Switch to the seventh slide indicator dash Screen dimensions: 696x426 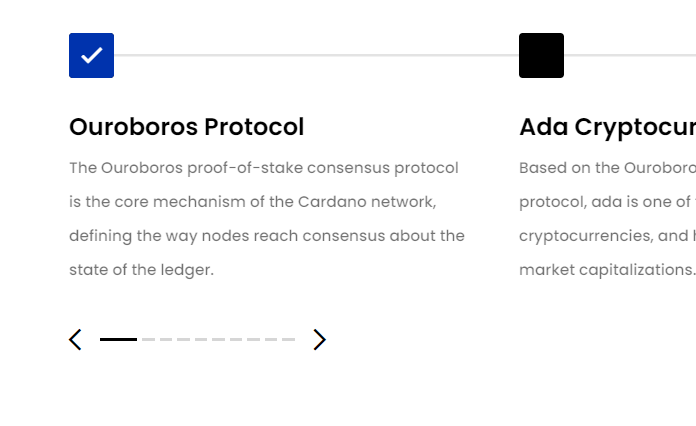[236, 339]
